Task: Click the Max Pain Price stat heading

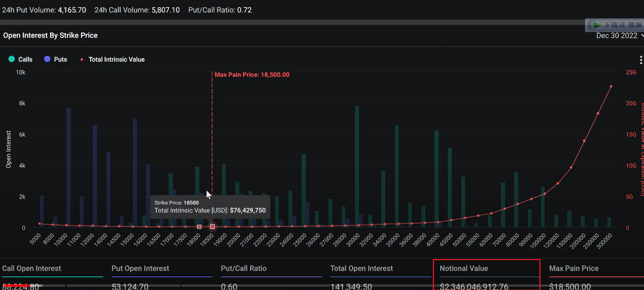Action: pos(573,268)
